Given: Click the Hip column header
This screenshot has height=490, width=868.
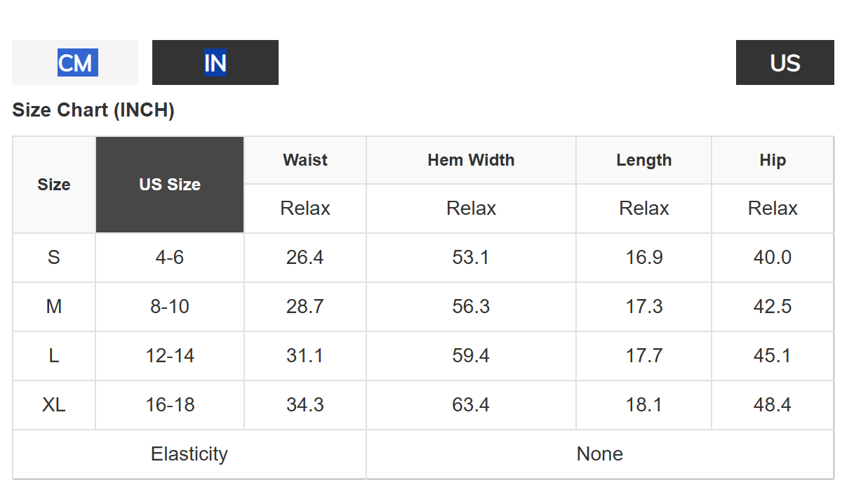Looking at the screenshot, I should point(773,160).
